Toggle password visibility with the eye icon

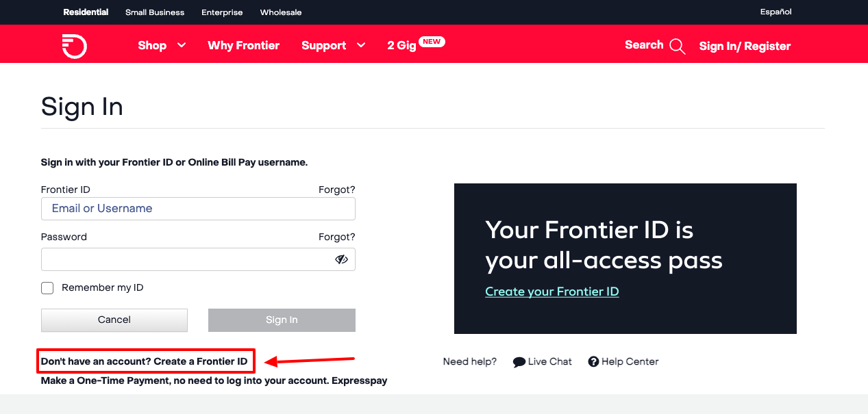click(341, 259)
